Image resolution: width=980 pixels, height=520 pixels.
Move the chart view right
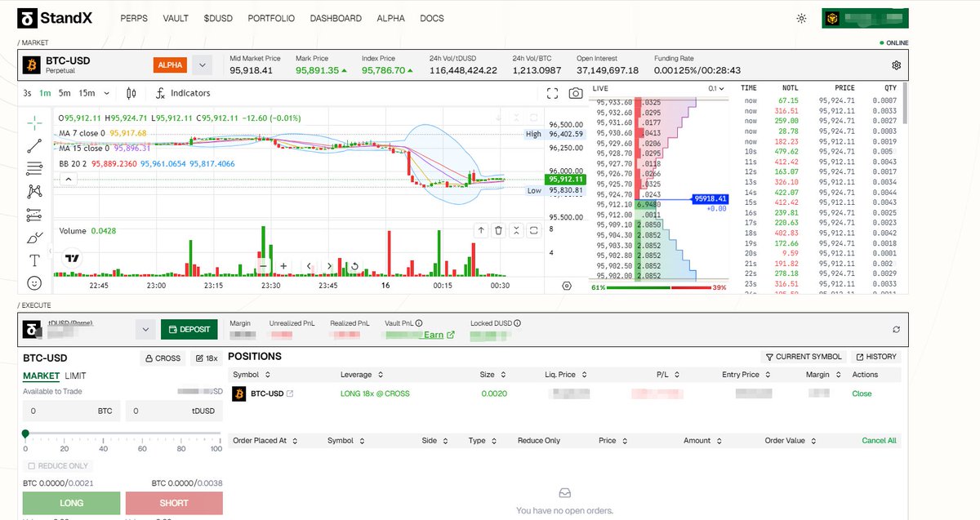coord(329,266)
